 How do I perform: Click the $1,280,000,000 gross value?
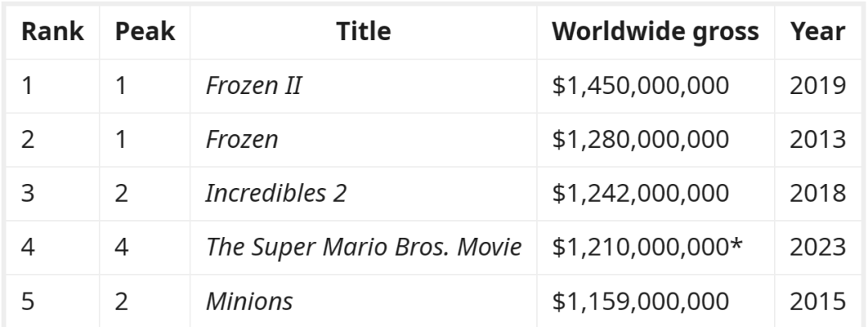[x=641, y=140]
